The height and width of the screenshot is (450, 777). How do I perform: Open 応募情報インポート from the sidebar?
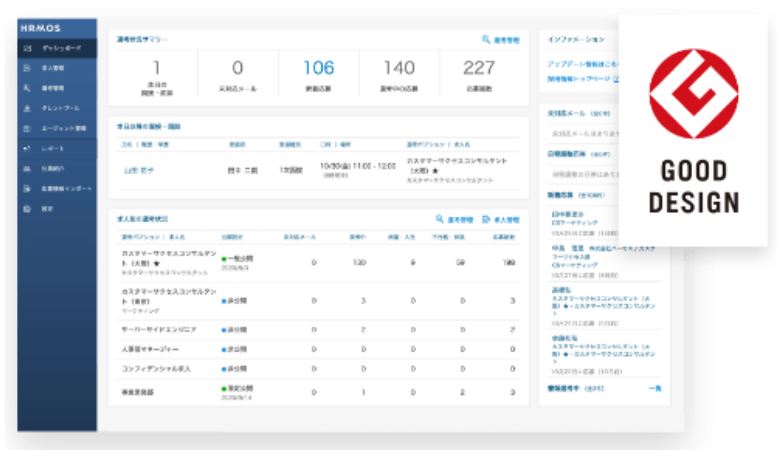click(x=57, y=189)
